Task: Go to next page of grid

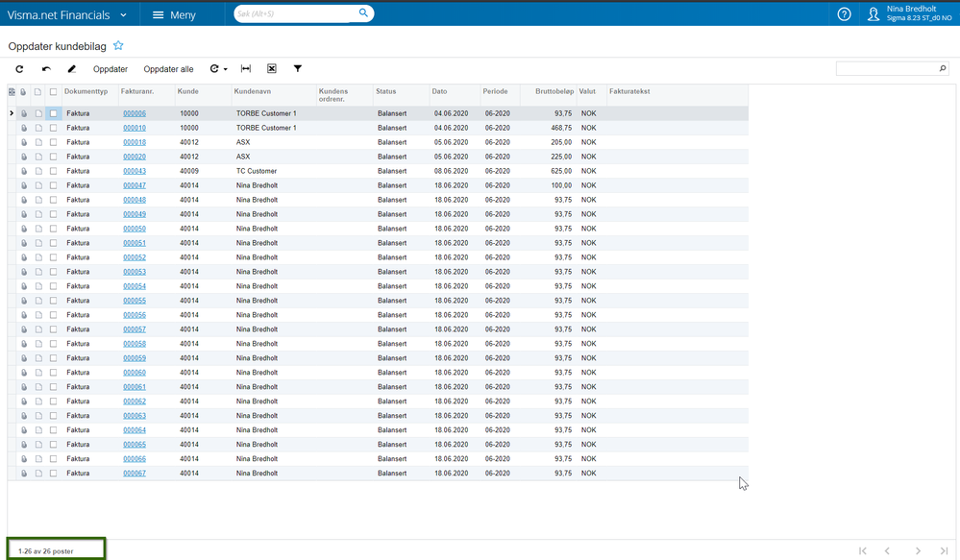Action: [x=918, y=550]
